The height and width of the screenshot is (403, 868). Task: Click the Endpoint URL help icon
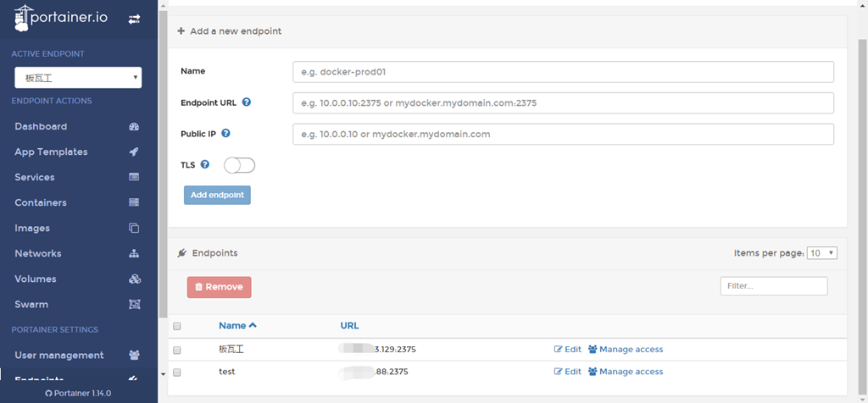(247, 102)
